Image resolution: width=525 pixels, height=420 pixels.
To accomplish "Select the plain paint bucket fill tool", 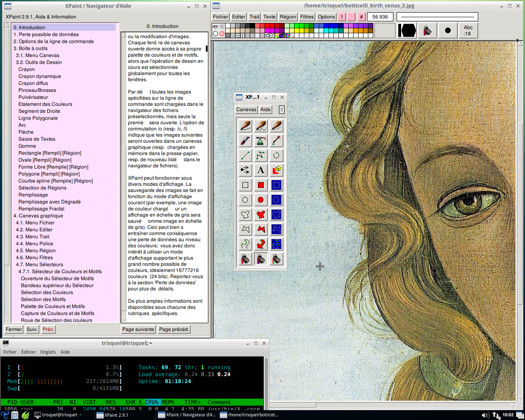I will tap(245, 259).
